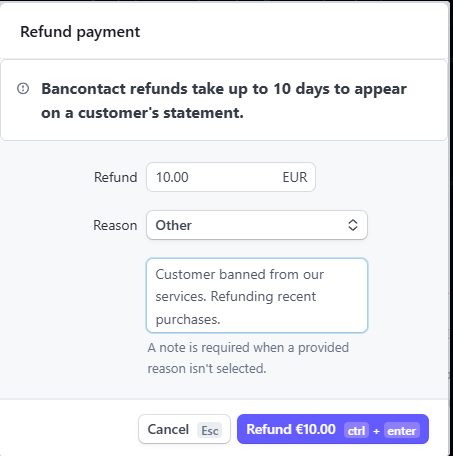Click the Refund field label
Screen dimensions: 453x456
[115, 177]
